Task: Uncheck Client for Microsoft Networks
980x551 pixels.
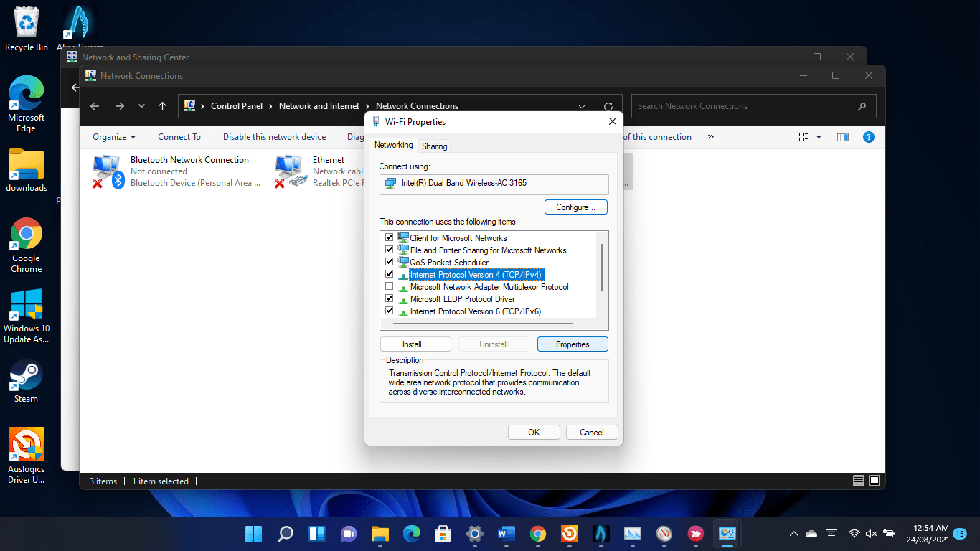Action: click(390, 238)
